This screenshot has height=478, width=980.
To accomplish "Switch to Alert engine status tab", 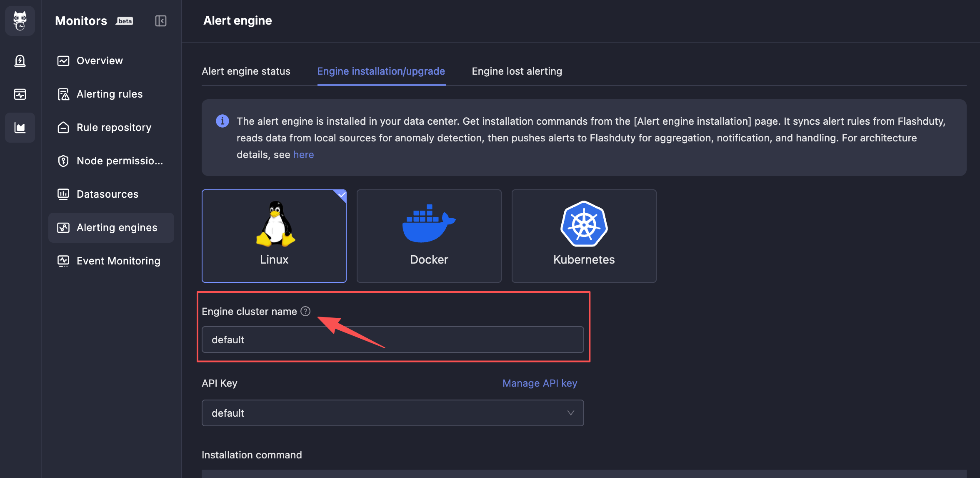I will 246,71.
